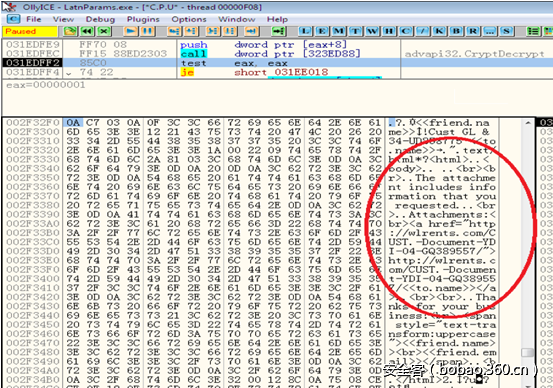This screenshot has width=553, height=388.
Task: Click the eax=00000001 info line
Action: (x=46, y=85)
